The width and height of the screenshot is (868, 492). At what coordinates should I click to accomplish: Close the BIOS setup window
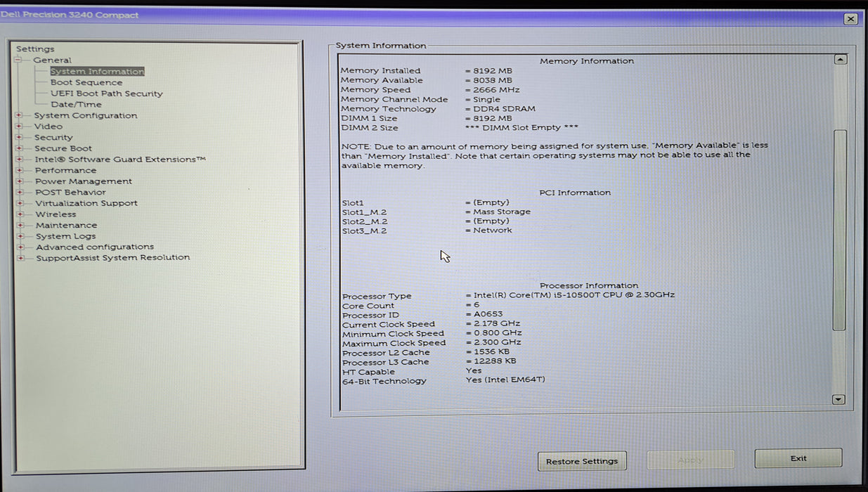[850, 20]
